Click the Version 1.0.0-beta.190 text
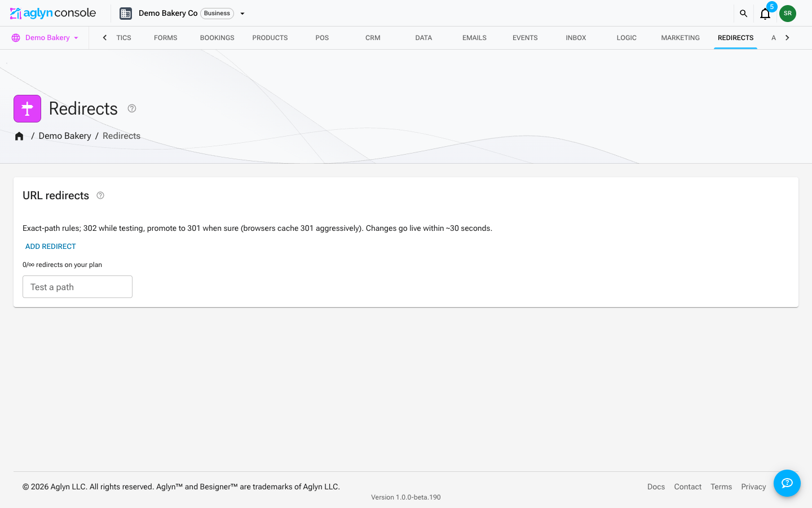 pos(406,497)
